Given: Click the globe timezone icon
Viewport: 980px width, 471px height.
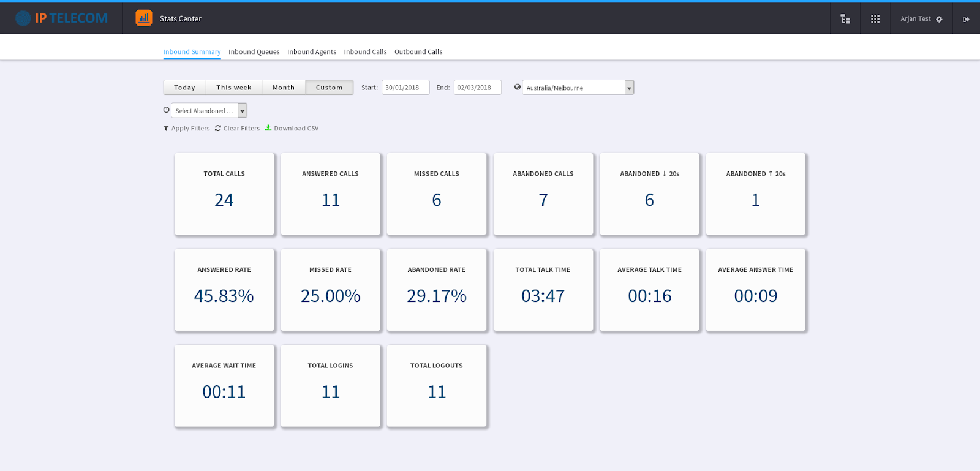Looking at the screenshot, I should [518, 87].
